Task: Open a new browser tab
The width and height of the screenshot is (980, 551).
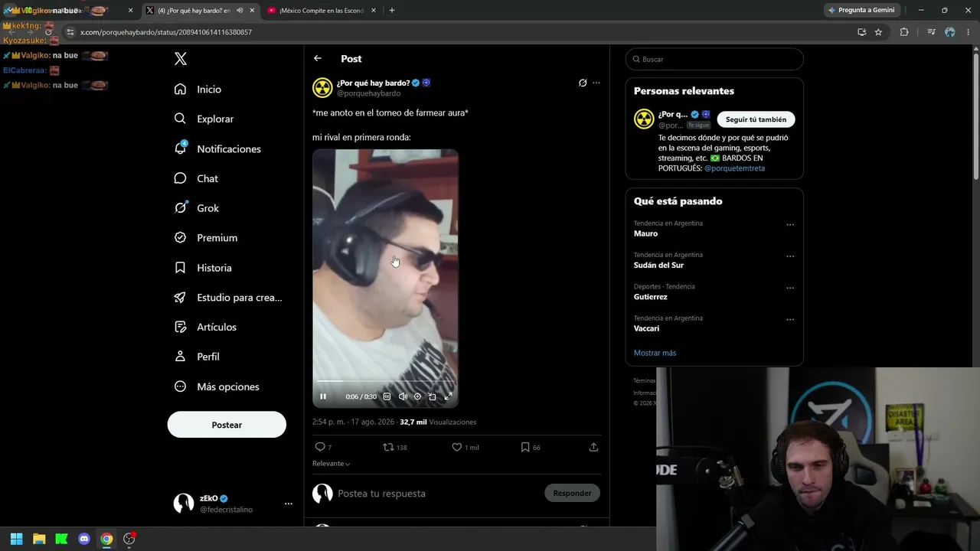Action: 392,11
